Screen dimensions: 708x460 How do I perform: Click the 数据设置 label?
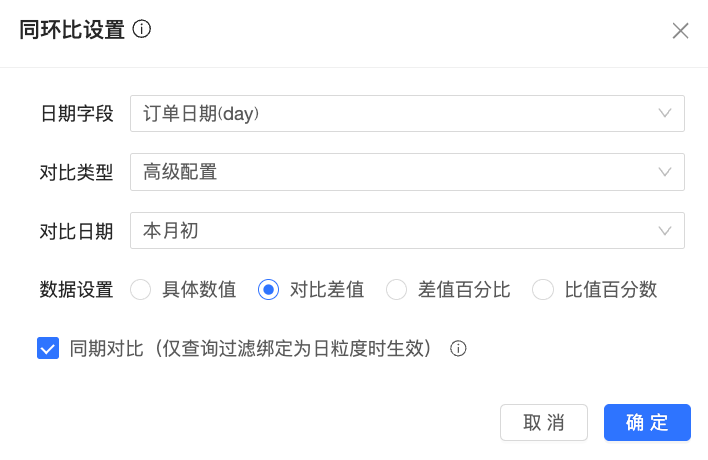(77, 290)
